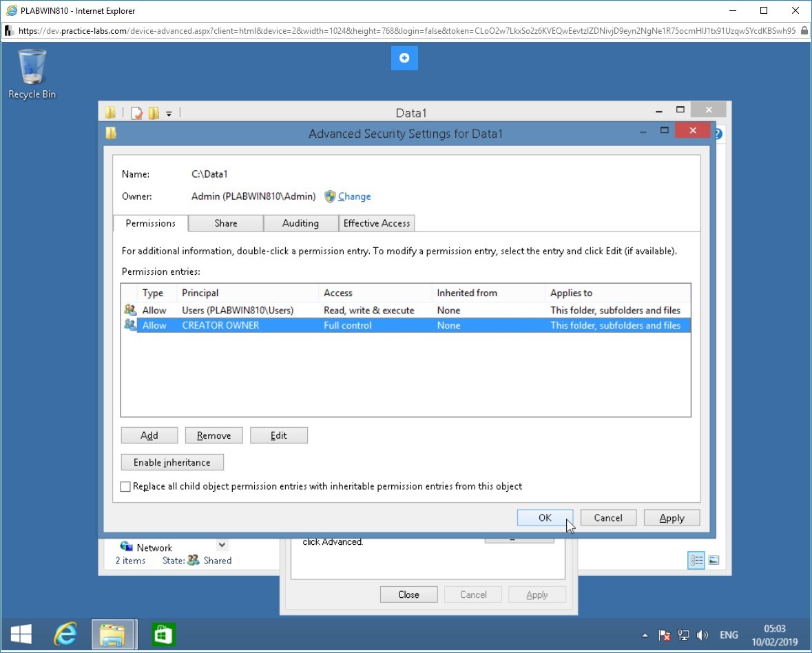This screenshot has width=812, height=653.
Task: Open Internet Explorer from the taskbar
Action: pos(65,634)
